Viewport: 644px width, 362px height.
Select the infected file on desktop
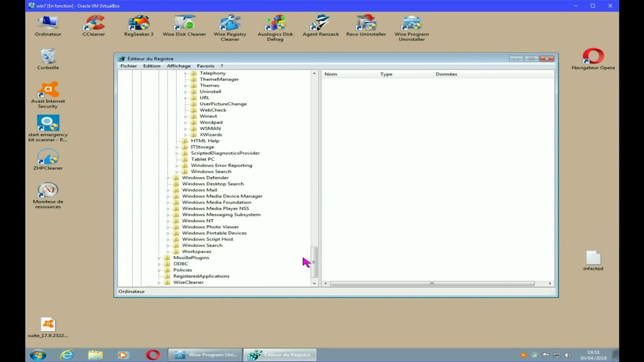(x=593, y=260)
